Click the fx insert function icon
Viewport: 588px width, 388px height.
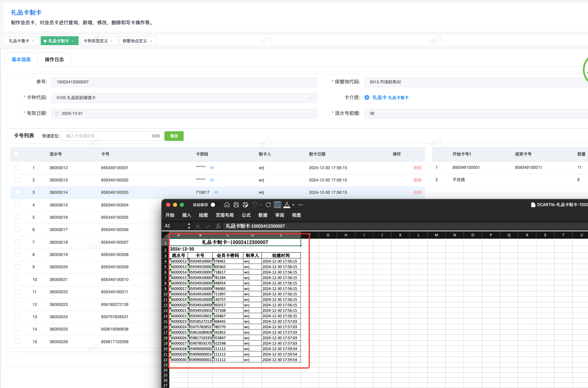tap(218, 226)
